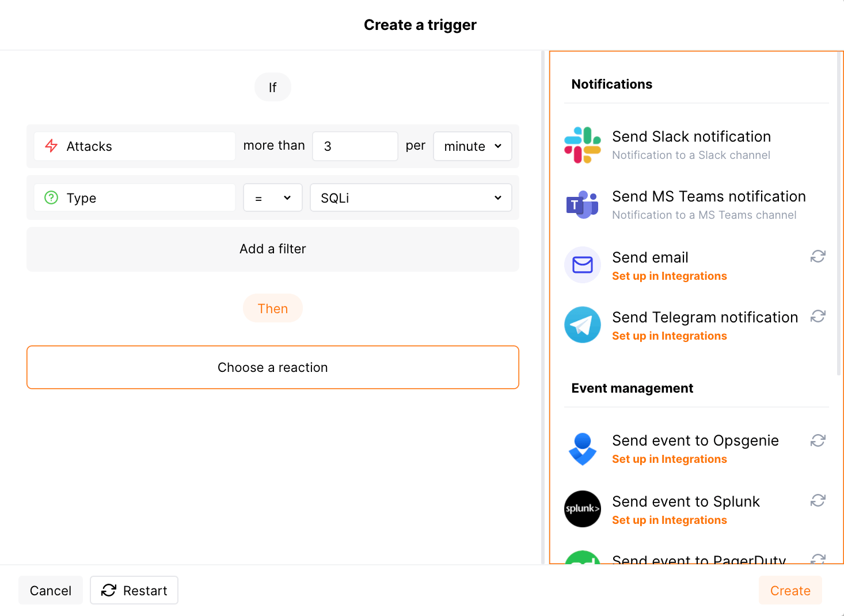
Task: Click the Telegram paper plane icon
Action: (582, 325)
